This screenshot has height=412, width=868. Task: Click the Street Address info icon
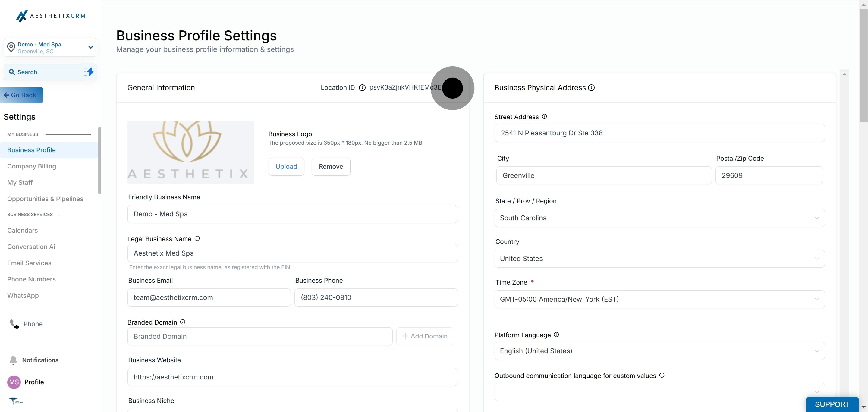pos(544,117)
